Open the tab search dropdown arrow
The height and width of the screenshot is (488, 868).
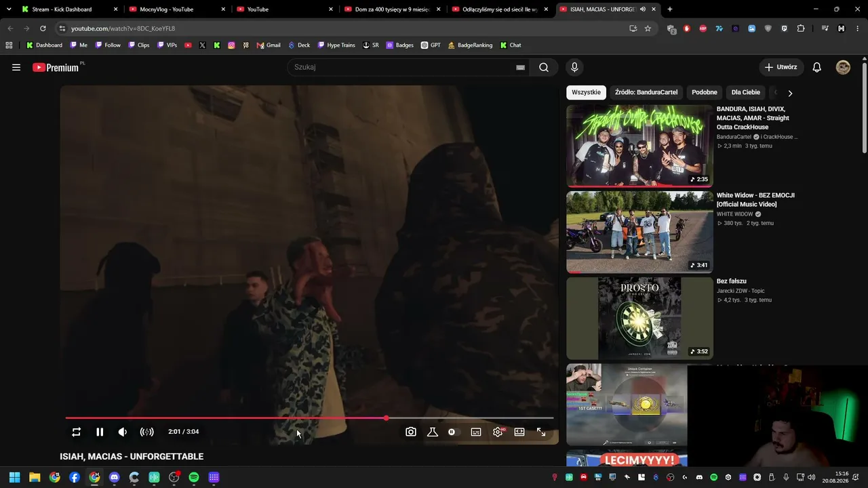pos(9,9)
